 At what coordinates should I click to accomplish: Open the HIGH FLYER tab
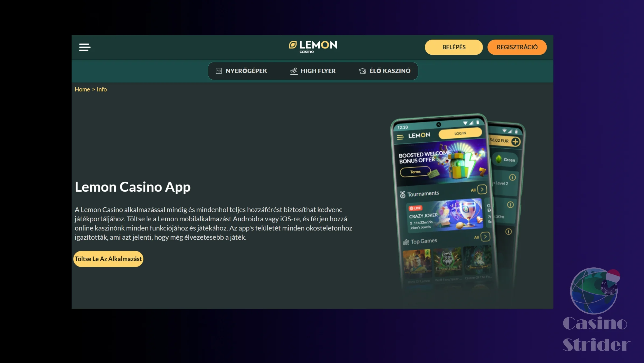click(x=313, y=71)
